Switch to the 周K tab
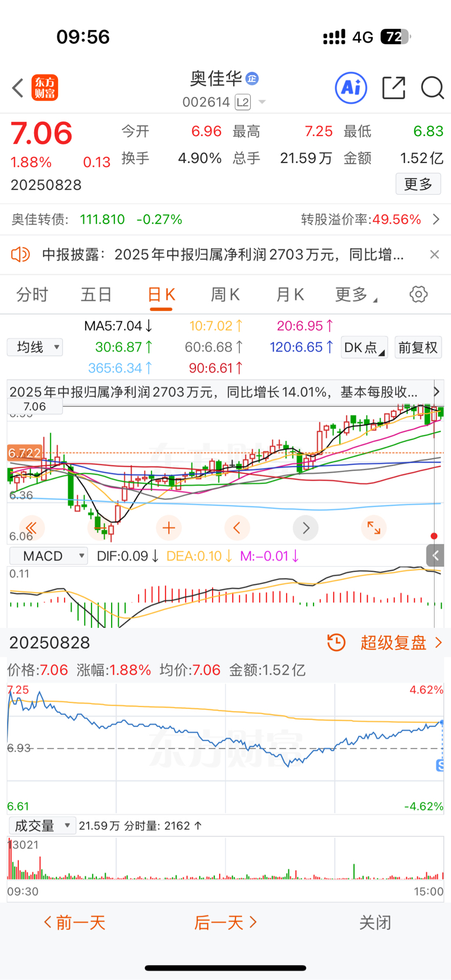The width and height of the screenshot is (451, 980). (225, 295)
